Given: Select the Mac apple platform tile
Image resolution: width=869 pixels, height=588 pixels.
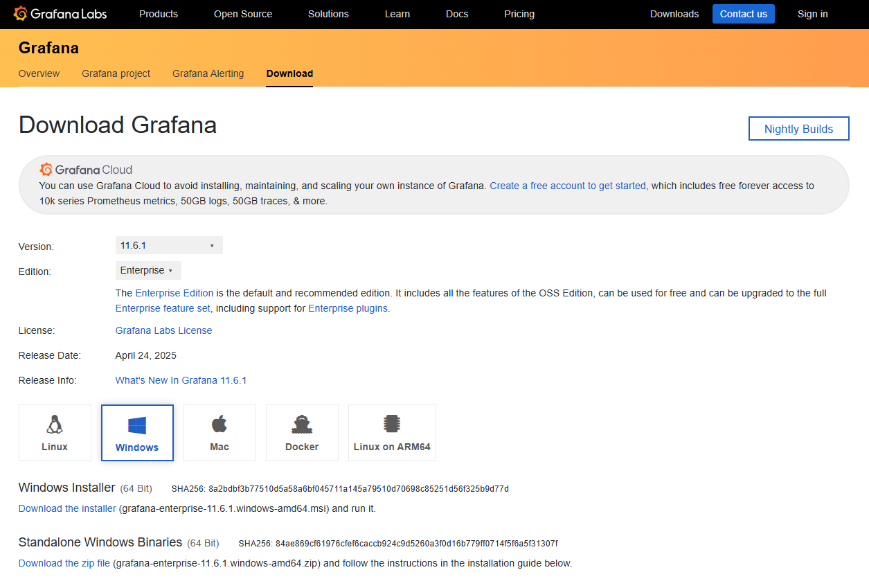Looking at the screenshot, I should 220,433.
